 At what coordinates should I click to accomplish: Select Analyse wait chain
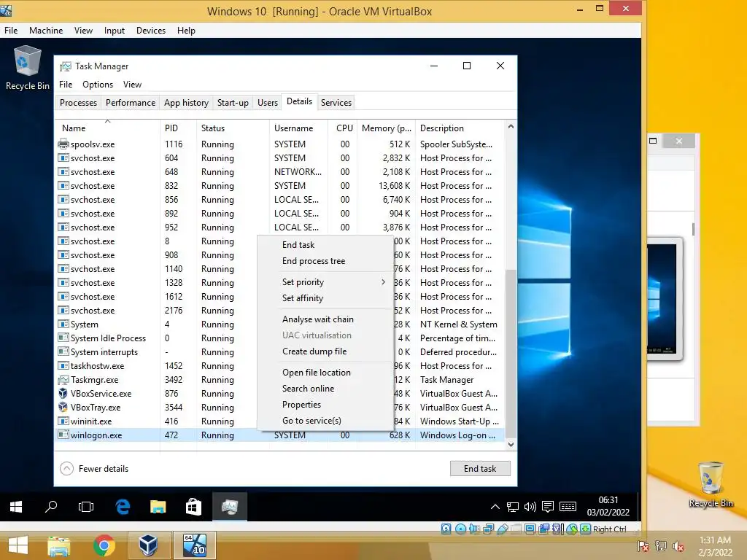(326, 319)
